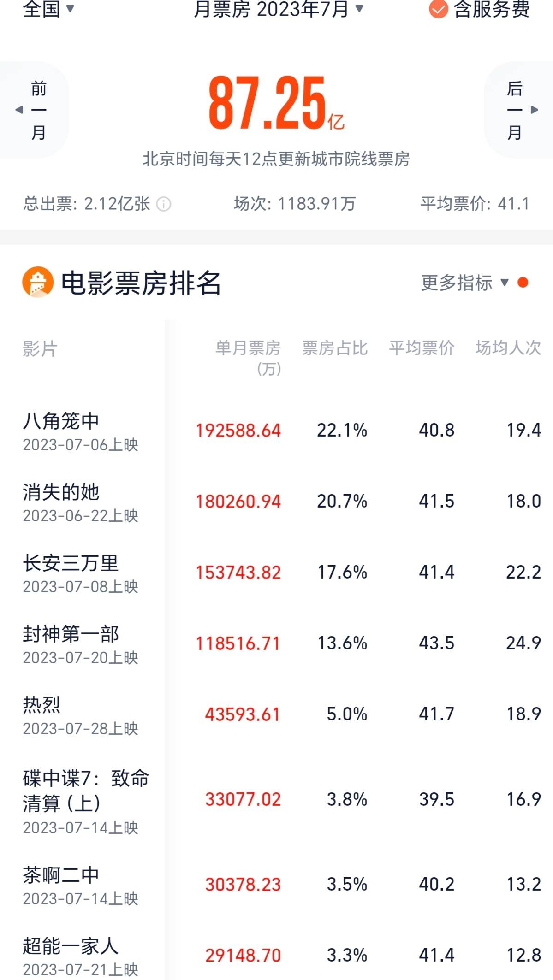
Task: Select the 票房占比 column header
Action: (335, 348)
